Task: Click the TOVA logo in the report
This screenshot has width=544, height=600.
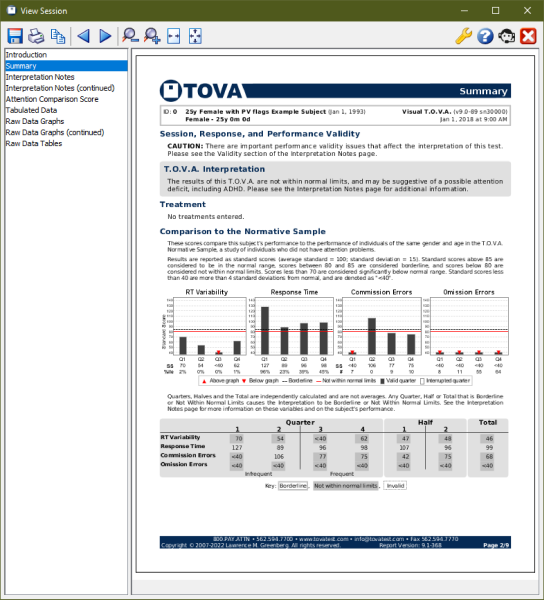Action: 201,91
